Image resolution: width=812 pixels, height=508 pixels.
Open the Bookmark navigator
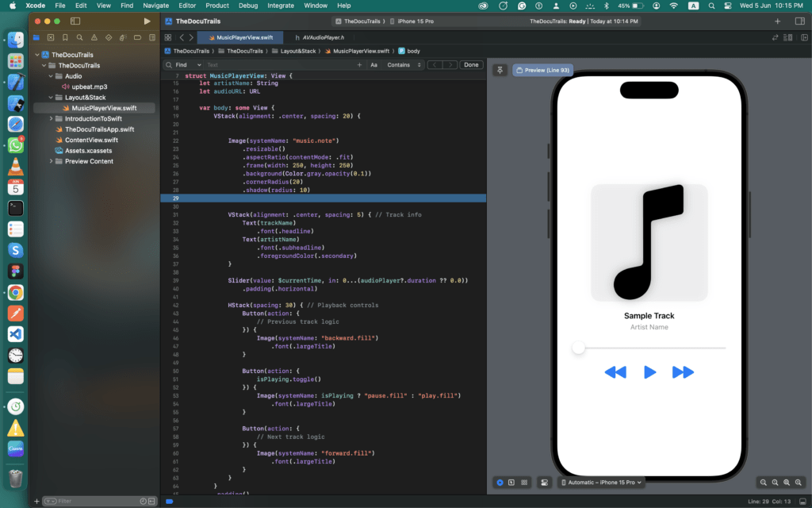(x=65, y=37)
